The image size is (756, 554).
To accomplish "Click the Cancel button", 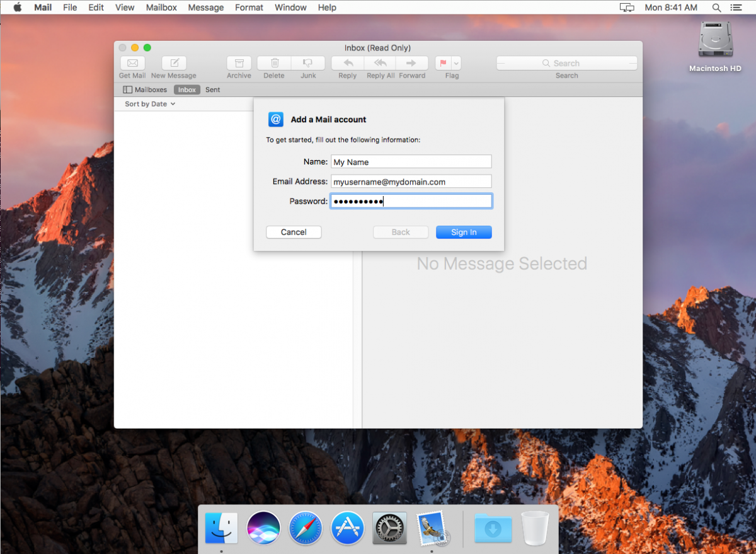I will pyautogui.click(x=294, y=232).
